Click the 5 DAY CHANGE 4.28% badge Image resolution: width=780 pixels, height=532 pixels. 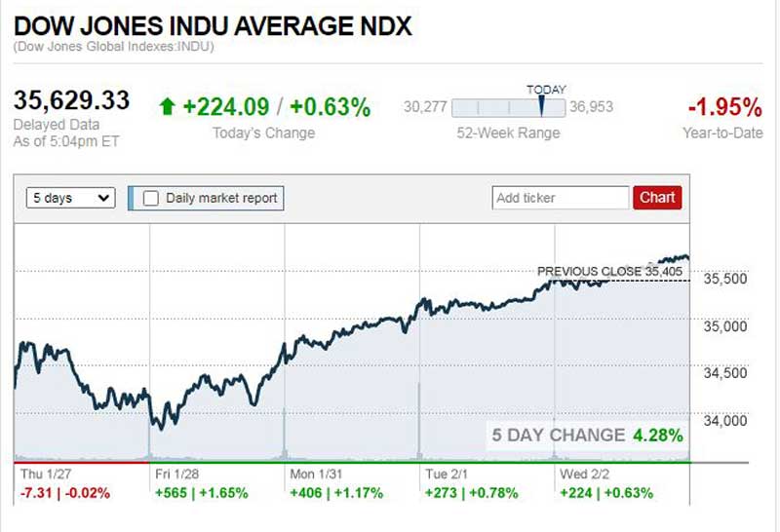[587, 435]
